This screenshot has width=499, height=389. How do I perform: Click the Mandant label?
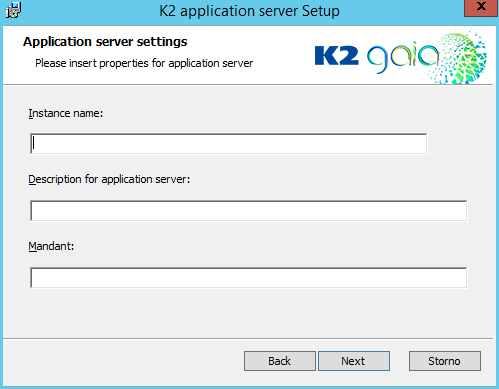[x=51, y=246]
